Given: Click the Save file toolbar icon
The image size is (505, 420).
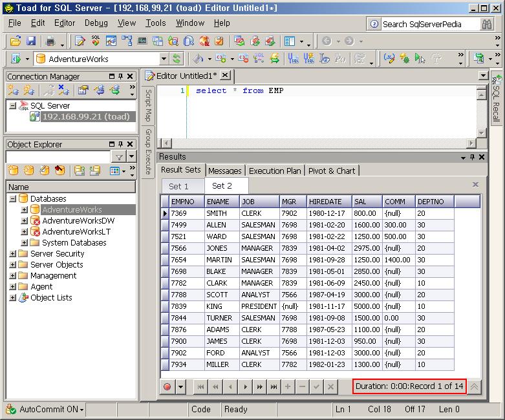Looking at the screenshot, I should click(30, 41).
